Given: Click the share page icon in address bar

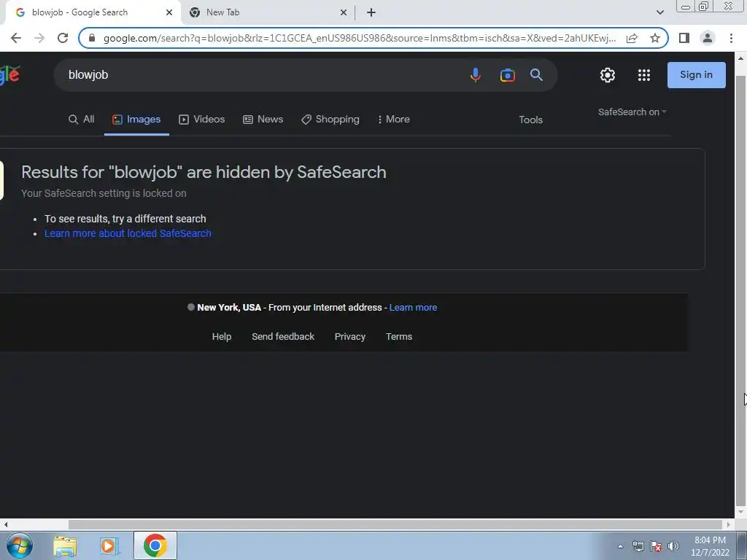Looking at the screenshot, I should coord(632,38).
